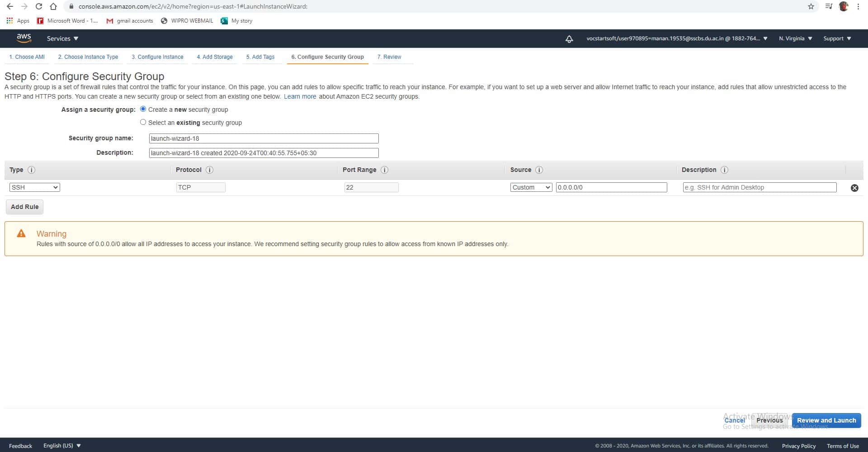Go to the Add Storage step tab
868x452 pixels.
pyautogui.click(x=215, y=57)
